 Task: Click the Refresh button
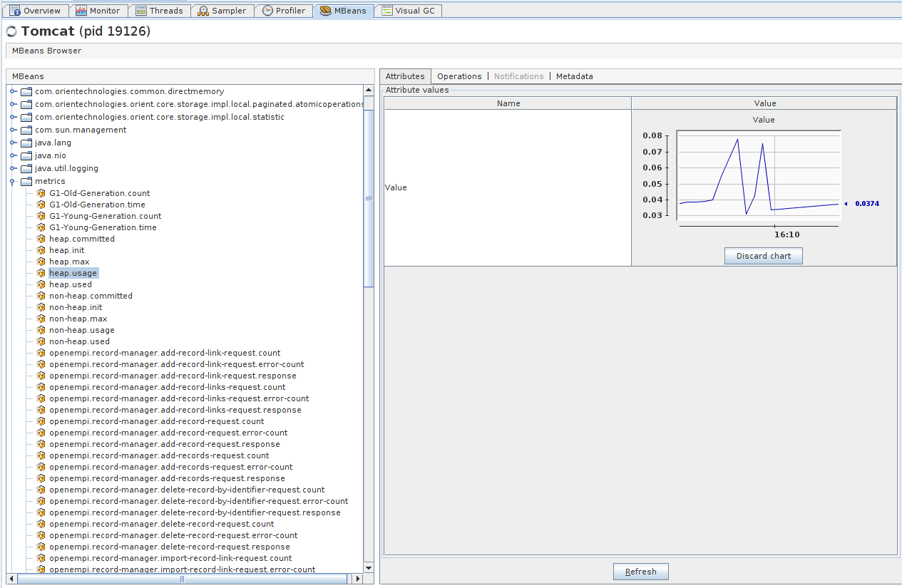tap(640, 572)
